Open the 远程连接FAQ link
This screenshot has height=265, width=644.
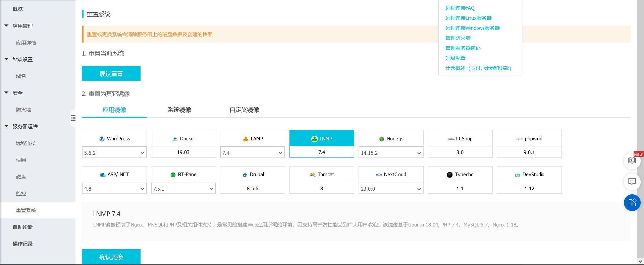click(x=460, y=8)
